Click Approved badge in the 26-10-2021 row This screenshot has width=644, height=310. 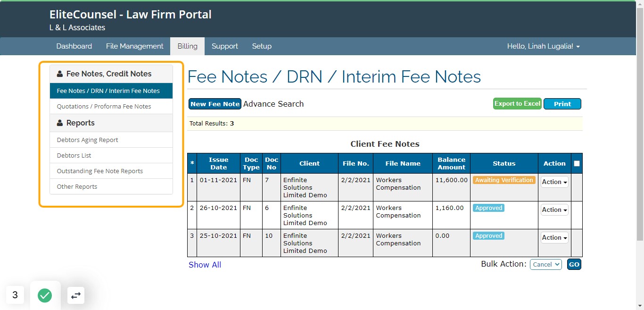point(488,208)
